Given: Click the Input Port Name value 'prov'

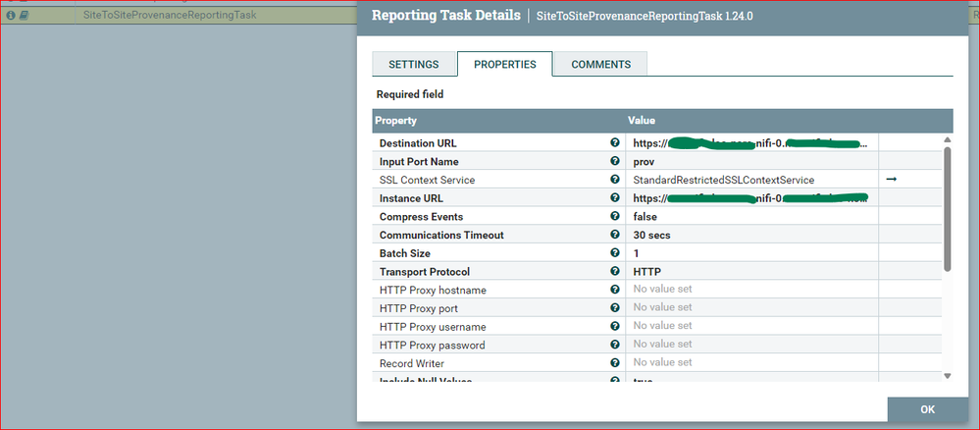Looking at the screenshot, I should [644, 161].
